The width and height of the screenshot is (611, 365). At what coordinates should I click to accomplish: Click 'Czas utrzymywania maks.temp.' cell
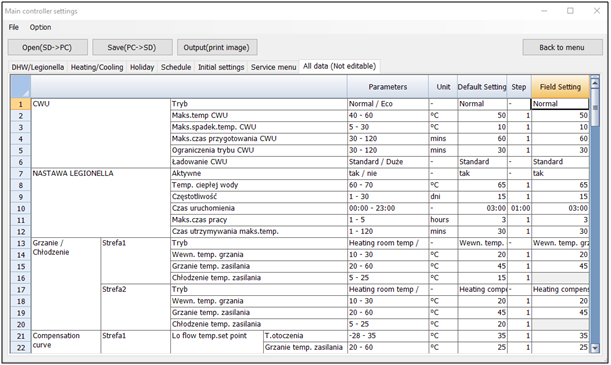pyautogui.click(x=259, y=231)
